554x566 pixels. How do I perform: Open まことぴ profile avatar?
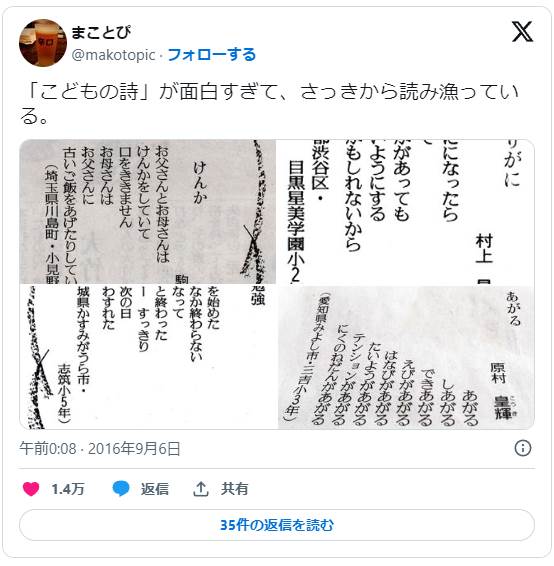(43, 43)
